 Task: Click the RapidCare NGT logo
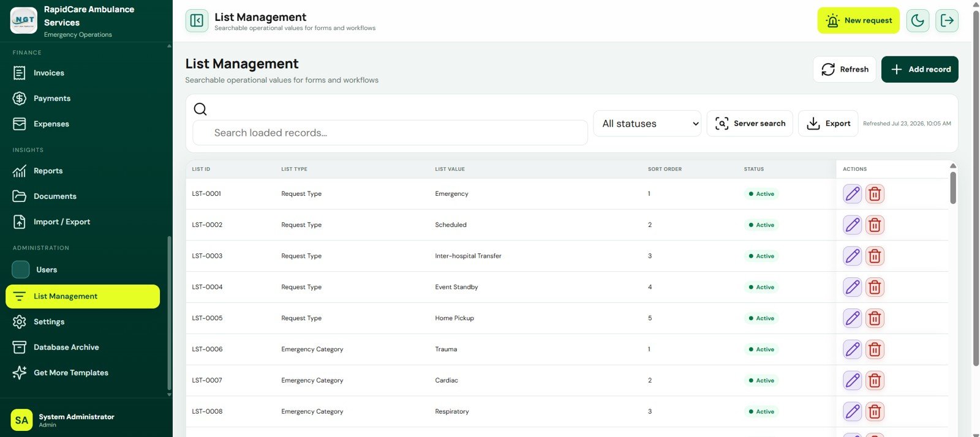point(24,21)
